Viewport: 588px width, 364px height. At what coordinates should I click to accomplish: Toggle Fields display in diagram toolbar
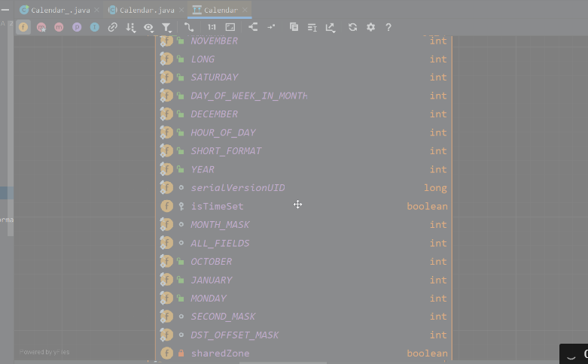23,27
